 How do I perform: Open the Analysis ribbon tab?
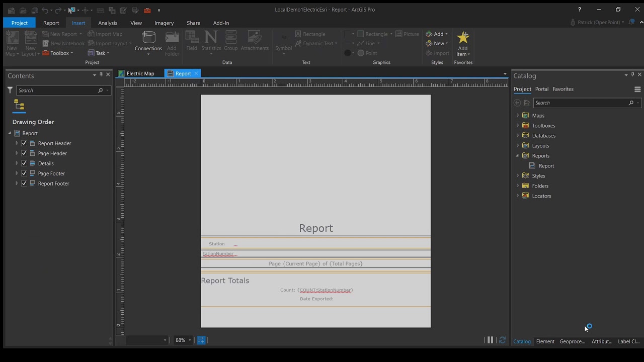pos(108,23)
